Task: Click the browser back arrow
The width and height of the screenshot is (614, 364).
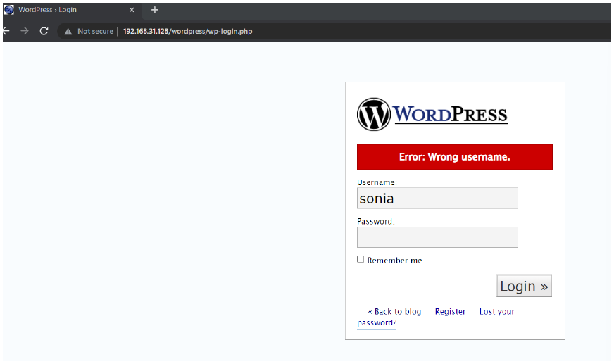Action: point(6,31)
